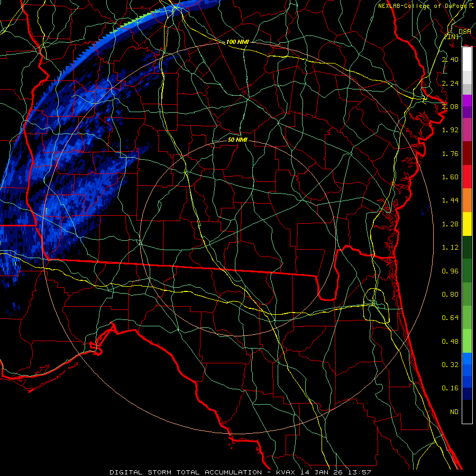Image resolution: width=476 pixels, height=476 pixels.
Task: Select the 1.28 legend value
Action: (x=450, y=224)
